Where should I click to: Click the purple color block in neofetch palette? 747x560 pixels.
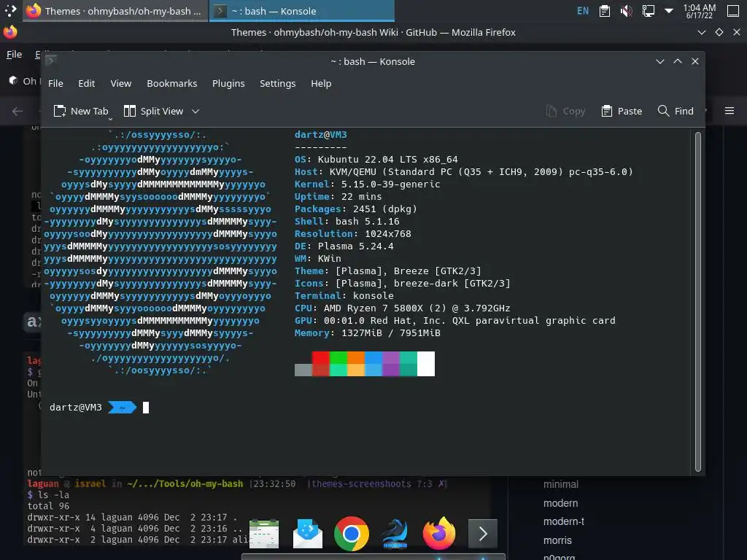[391, 364]
